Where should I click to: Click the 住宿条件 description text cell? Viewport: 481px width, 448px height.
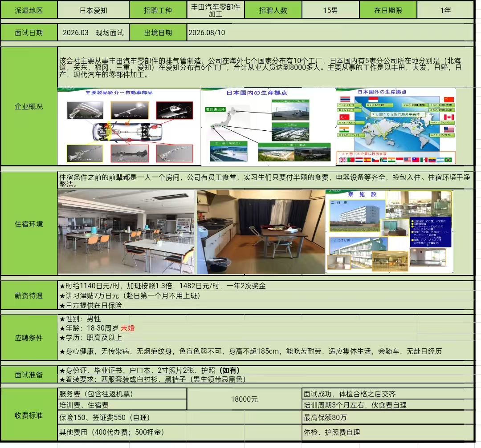[x=265, y=181]
